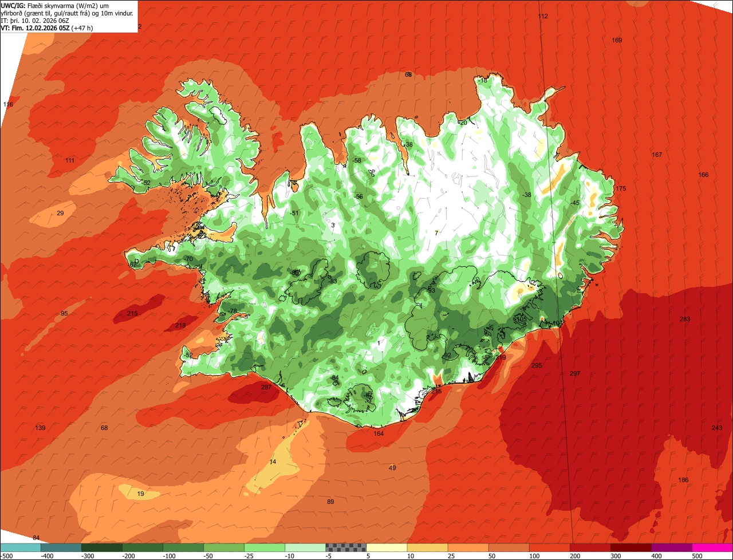The height and width of the screenshot is (560, 733).
Task: Click the -78 value over land
Action: 232,311
